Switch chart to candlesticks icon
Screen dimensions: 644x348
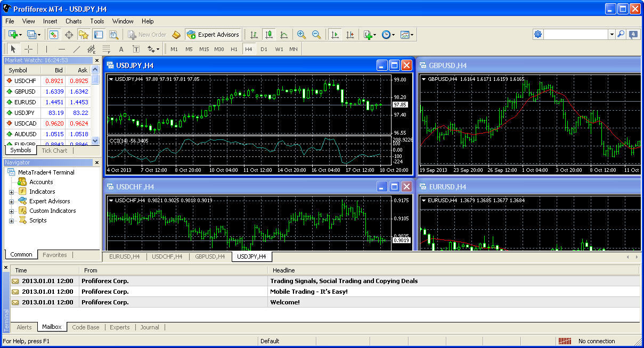point(269,35)
